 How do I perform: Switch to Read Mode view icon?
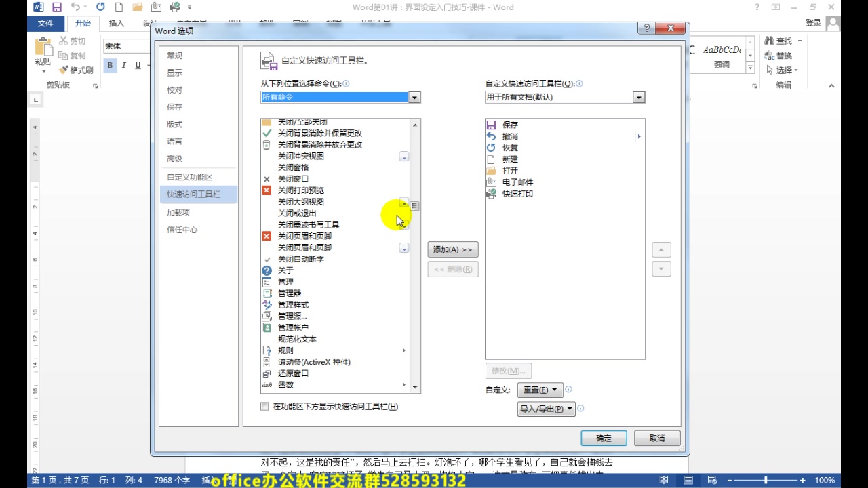click(x=663, y=480)
